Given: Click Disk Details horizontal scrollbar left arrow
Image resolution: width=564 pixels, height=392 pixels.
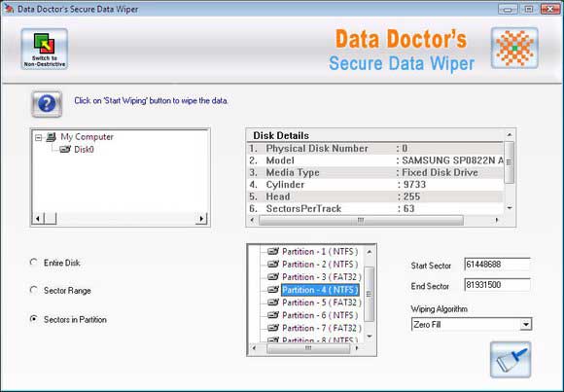Looking at the screenshot, I should tap(252, 220).
